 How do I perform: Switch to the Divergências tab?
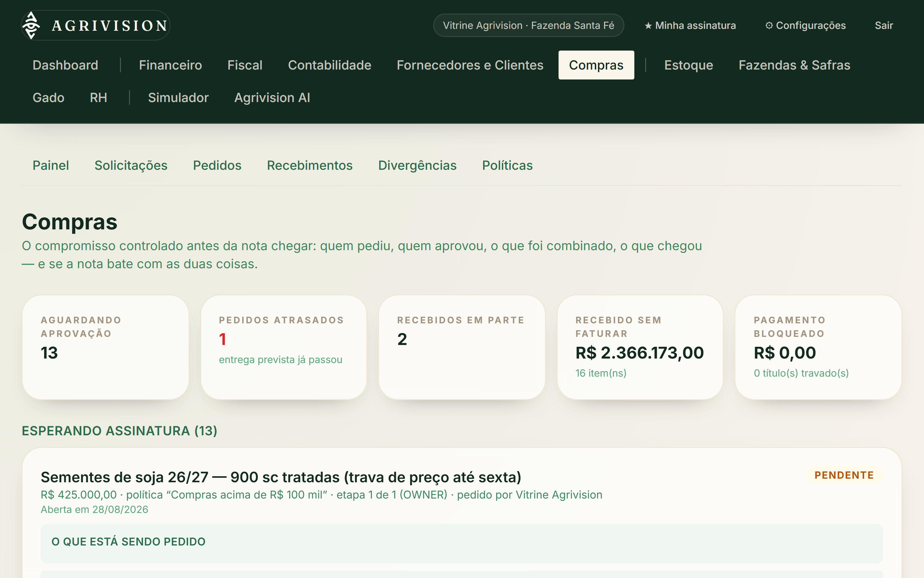tap(417, 165)
